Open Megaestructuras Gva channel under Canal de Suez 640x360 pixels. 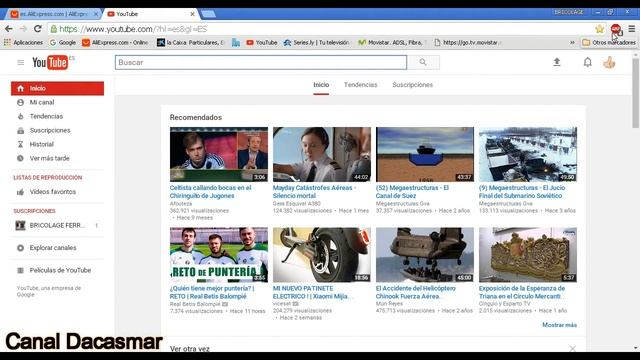402,203
